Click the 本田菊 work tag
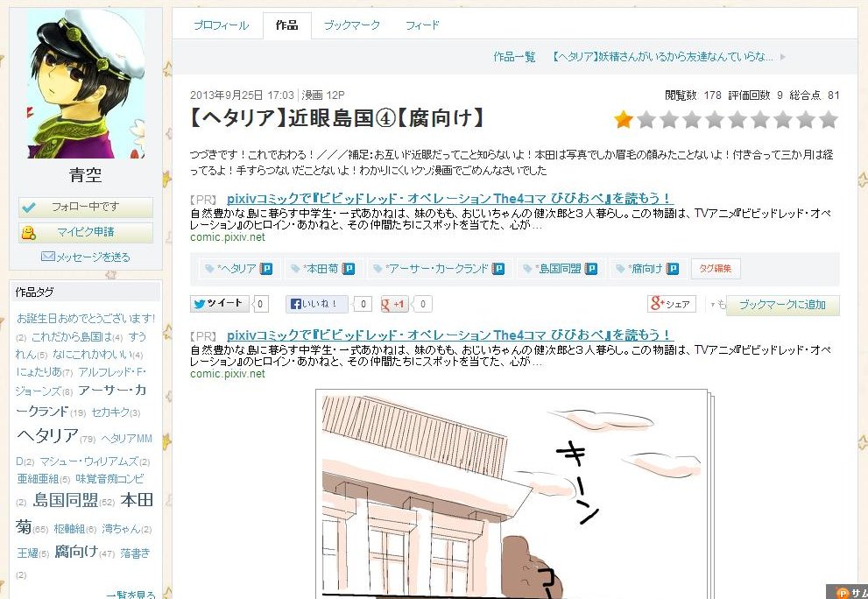Image resolution: width=868 pixels, height=599 pixels. pyautogui.click(x=321, y=269)
